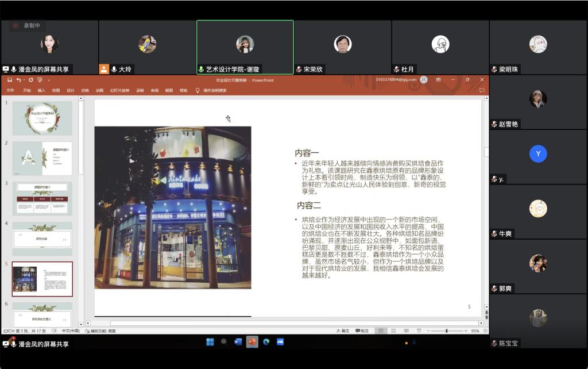The height and width of the screenshot is (369, 588).
Task: Launch Word from the Windows taskbar
Action: (x=238, y=342)
